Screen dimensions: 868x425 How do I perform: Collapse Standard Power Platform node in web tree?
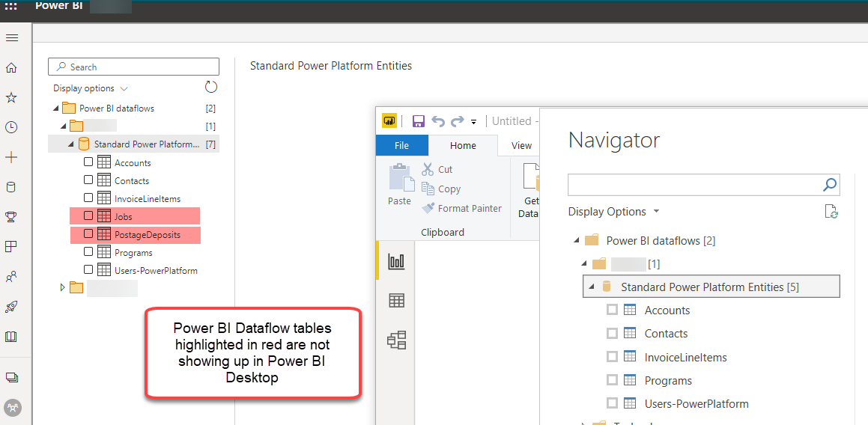pos(71,144)
